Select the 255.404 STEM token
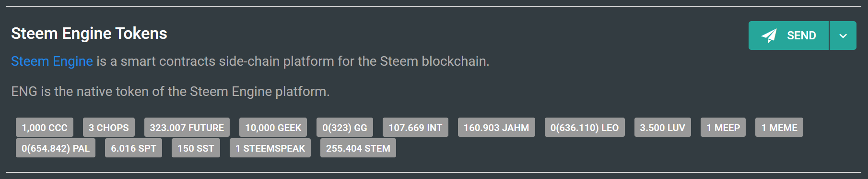This screenshot has width=868, height=179. coord(358,148)
